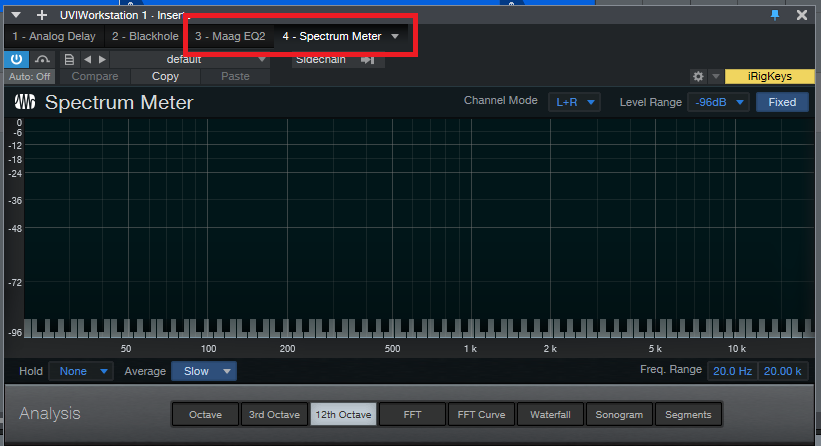Image resolution: width=821 pixels, height=446 pixels.
Task: Open the gear settings icon
Action: pos(698,76)
